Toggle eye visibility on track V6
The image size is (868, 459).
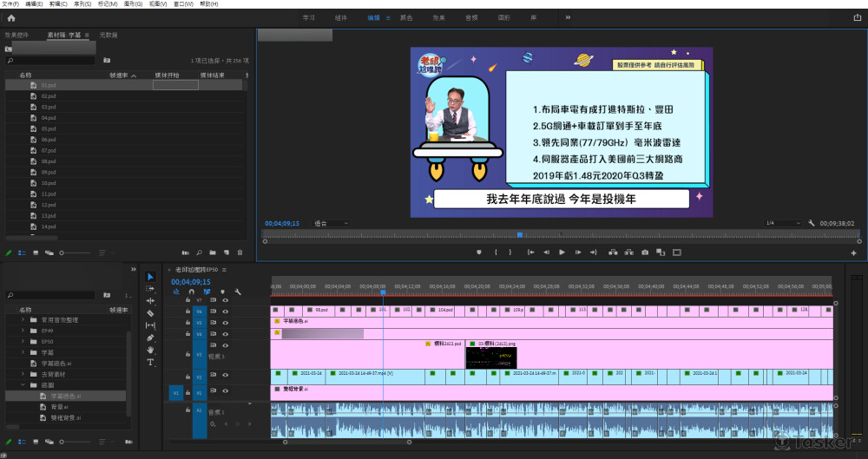tap(225, 311)
